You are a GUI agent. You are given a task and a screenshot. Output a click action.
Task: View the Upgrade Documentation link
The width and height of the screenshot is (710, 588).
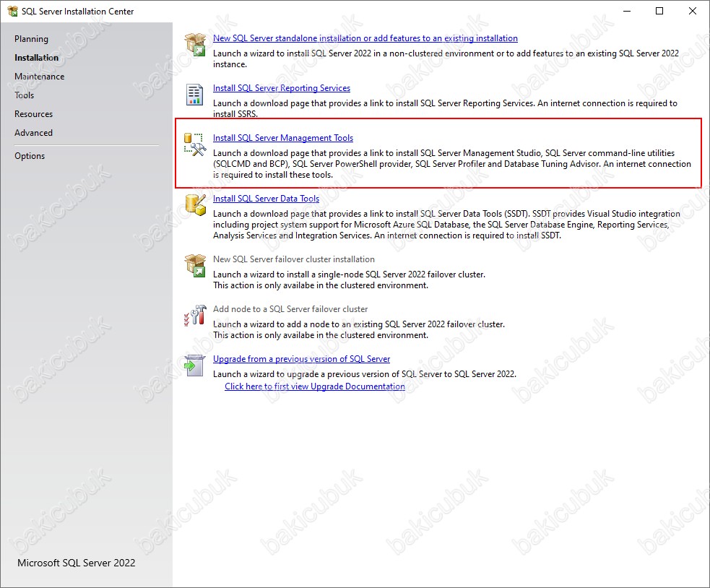(315, 386)
